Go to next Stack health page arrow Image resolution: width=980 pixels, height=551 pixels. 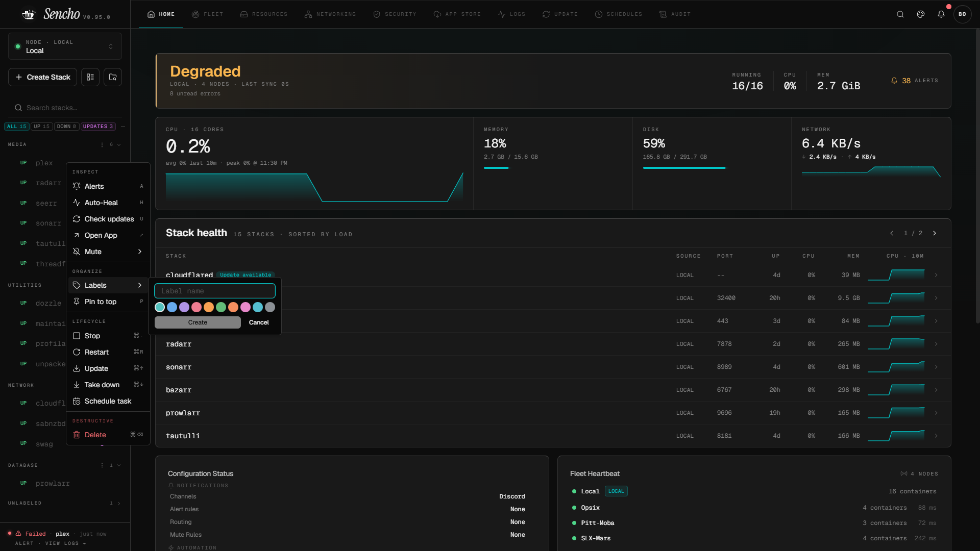point(935,233)
